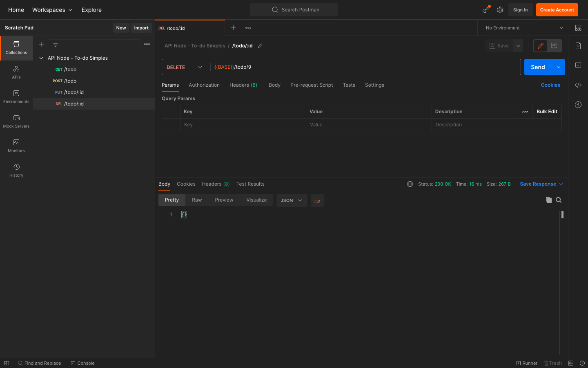The width and height of the screenshot is (588, 368).
Task: Open the Monitors sidebar panel
Action: pyautogui.click(x=16, y=146)
